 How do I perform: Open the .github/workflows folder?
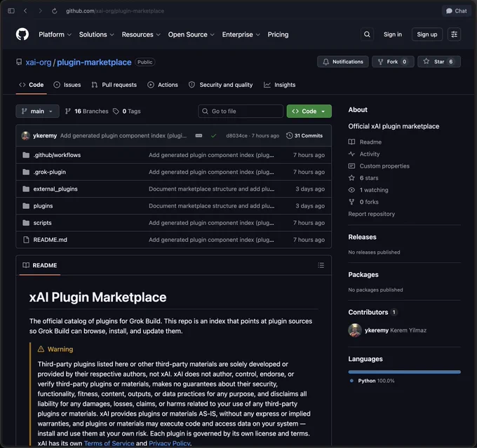pos(57,155)
